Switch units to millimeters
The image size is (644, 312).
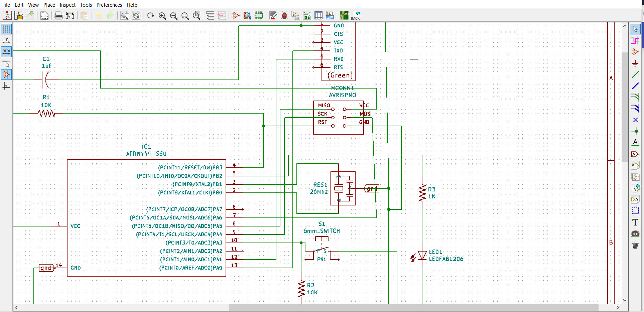point(6,52)
